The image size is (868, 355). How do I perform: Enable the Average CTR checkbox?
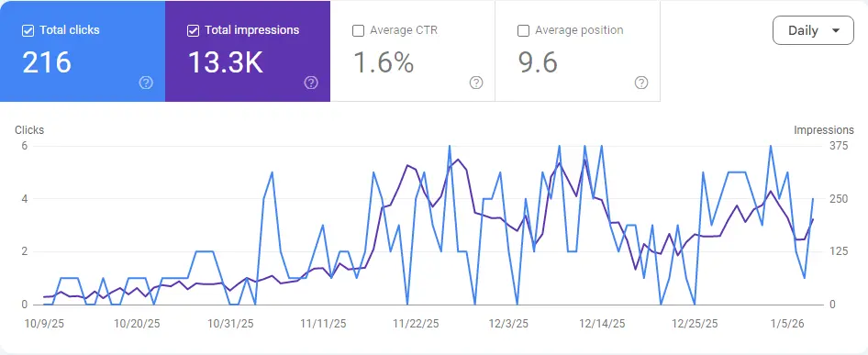(358, 31)
